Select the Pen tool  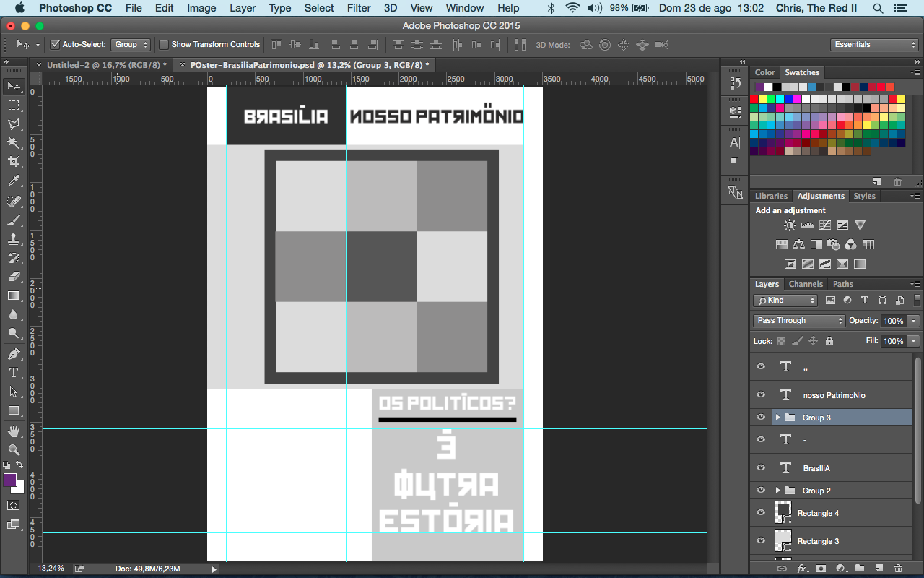pos(14,354)
